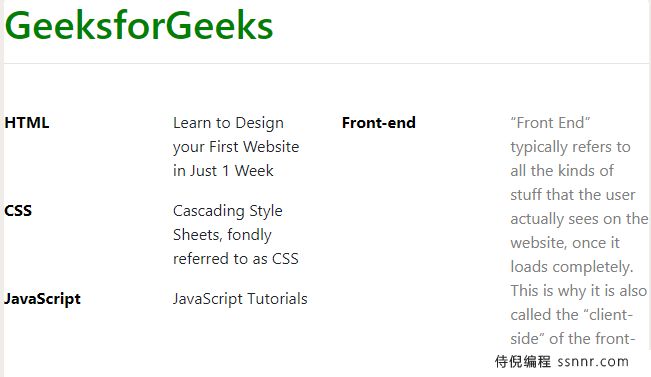Click 'referred to as CSS' text
The width and height of the screenshot is (651, 377).
[236, 259]
